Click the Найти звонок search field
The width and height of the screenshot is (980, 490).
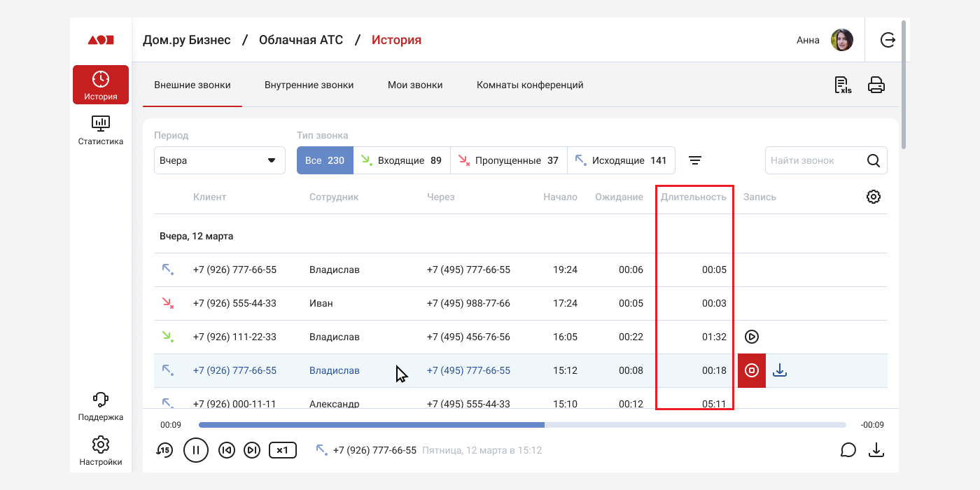(x=826, y=160)
